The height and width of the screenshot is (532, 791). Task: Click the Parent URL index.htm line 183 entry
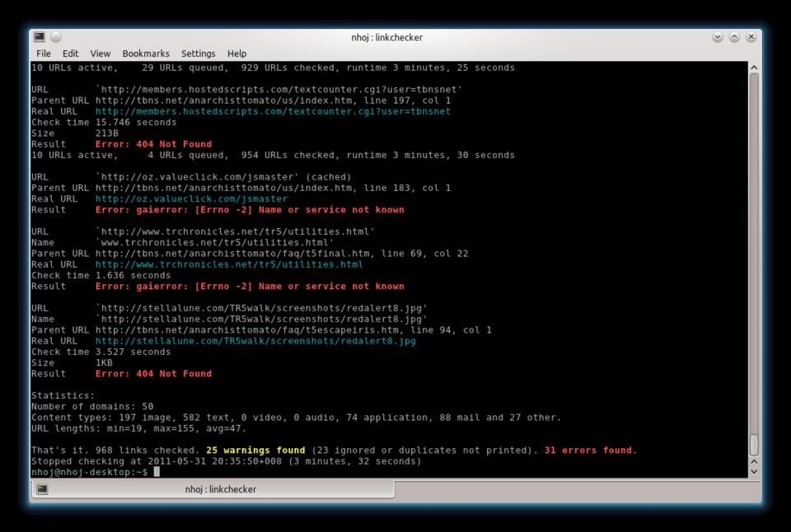pyautogui.click(x=241, y=188)
